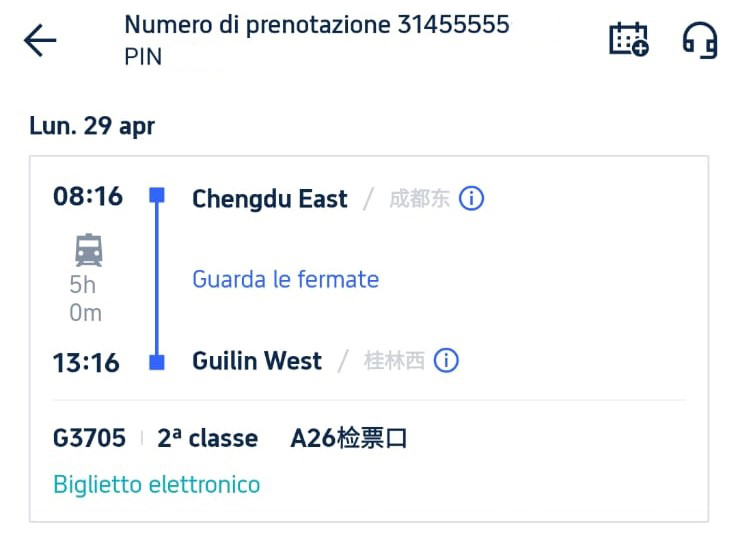Open info icon for Chengdu East
This screenshot has width=737, height=551.
pyautogui.click(x=471, y=198)
